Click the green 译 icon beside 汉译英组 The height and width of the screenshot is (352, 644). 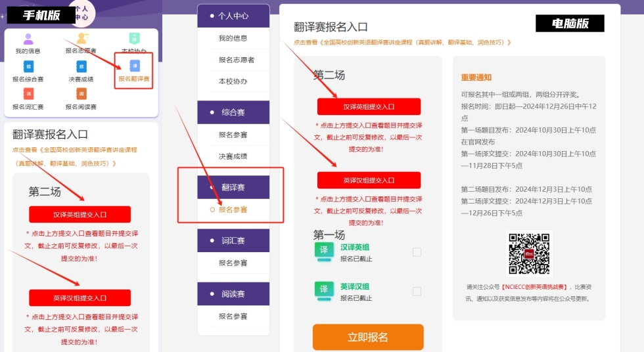click(324, 250)
